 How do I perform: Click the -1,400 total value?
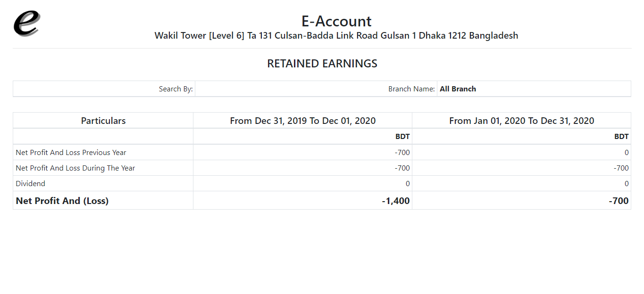[395, 201]
